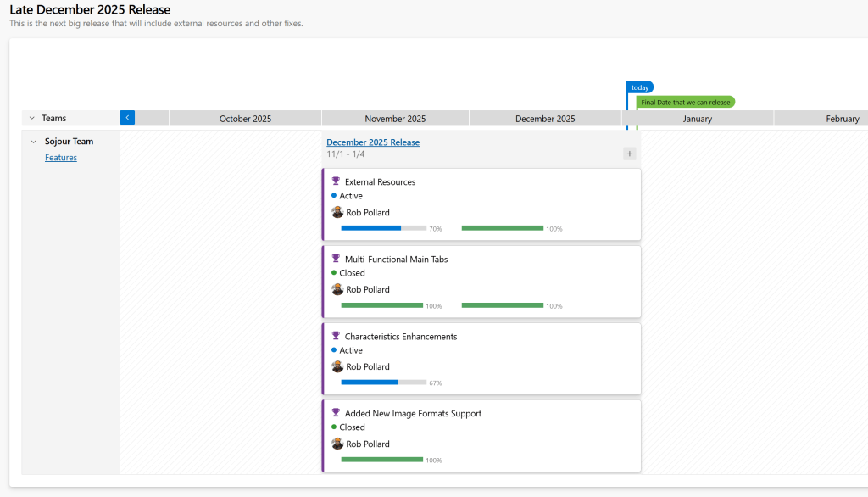Click the Multi-Functional Main Tabs trophy icon
The image size is (868, 497).
click(336, 259)
